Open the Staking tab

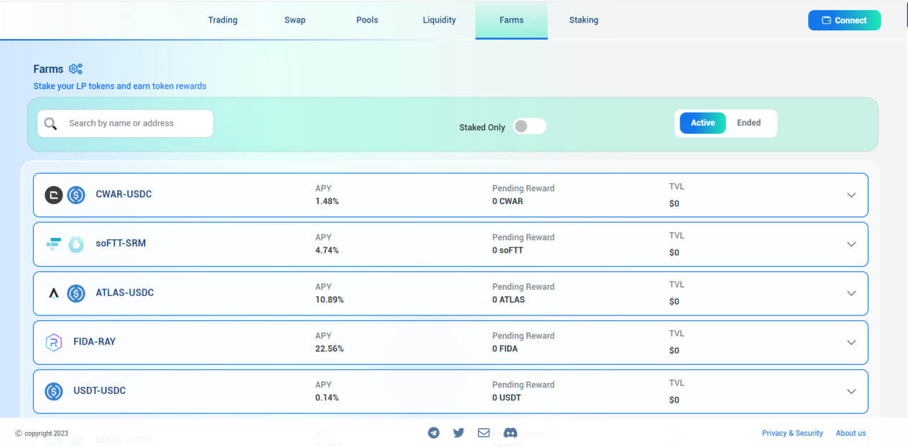click(x=583, y=20)
